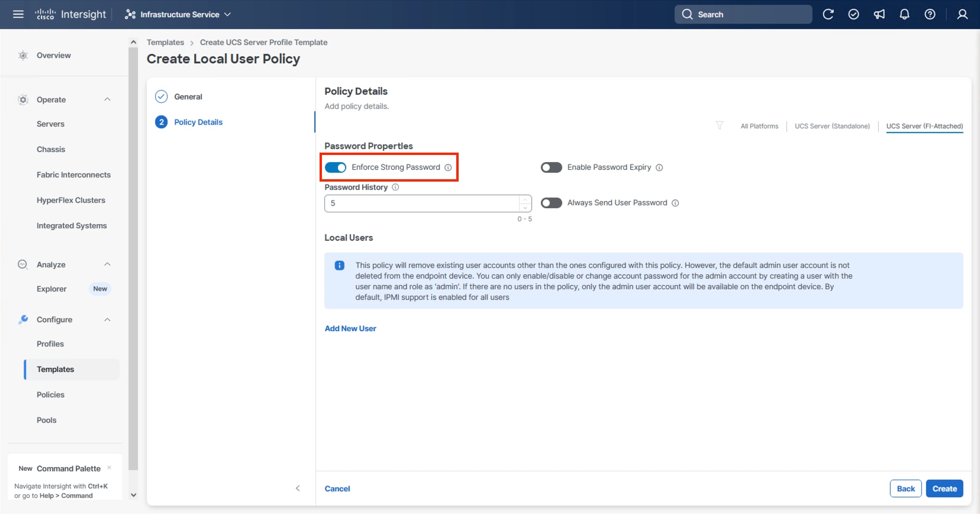Open the user profile icon

(x=962, y=14)
